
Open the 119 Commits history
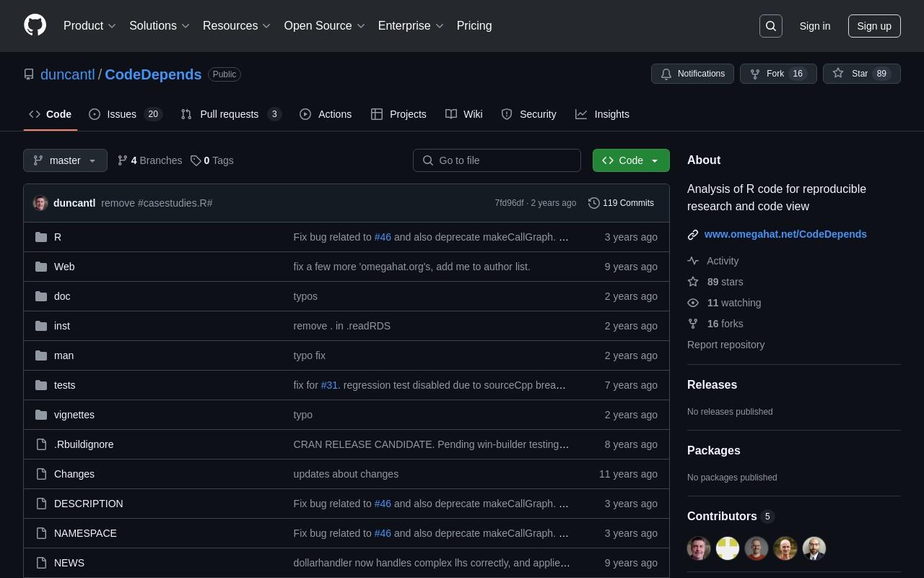622,203
